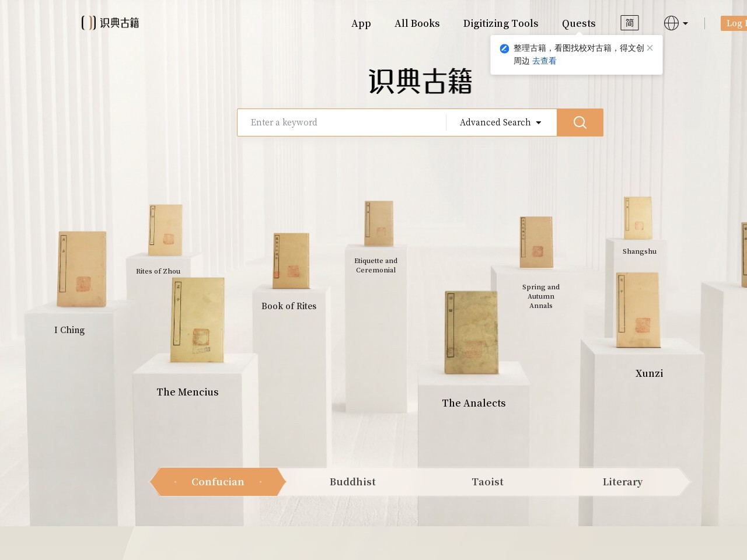Close the notification popup
The width and height of the screenshot is (747, 560).
tap(650, 48)
